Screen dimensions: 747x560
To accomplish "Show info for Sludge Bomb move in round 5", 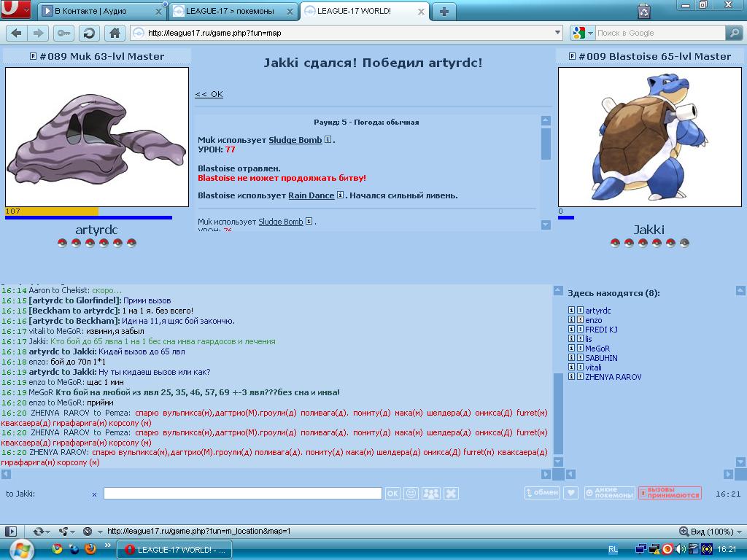I will tap(328, 139).
